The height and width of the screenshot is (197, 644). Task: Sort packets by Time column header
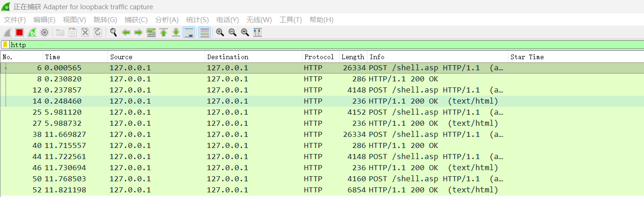[74, 57]
